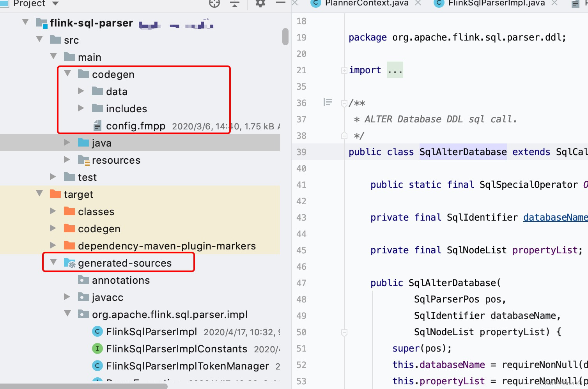
Task: Click the underlined databaseName field
Action: click(x=555, y=217)
